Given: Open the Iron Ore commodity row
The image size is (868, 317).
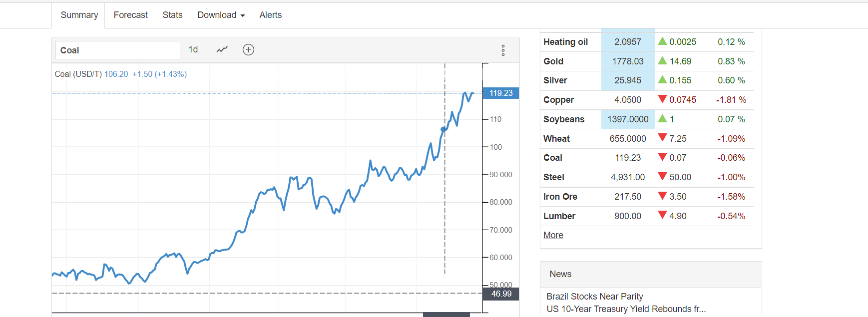Looking at the screenshot, I should point(560,197).
